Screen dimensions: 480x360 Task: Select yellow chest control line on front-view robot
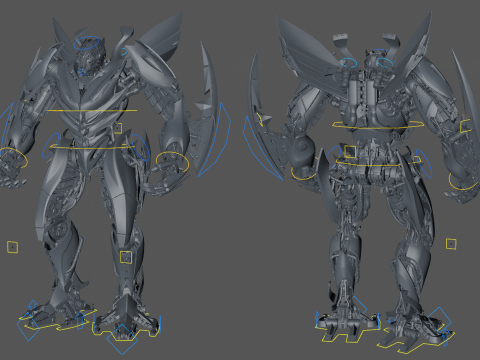click(x=92, y=110)
